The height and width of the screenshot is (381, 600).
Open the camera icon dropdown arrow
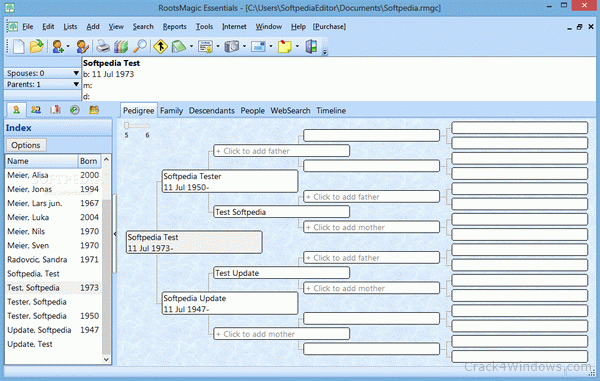click(x=244, y=47)
